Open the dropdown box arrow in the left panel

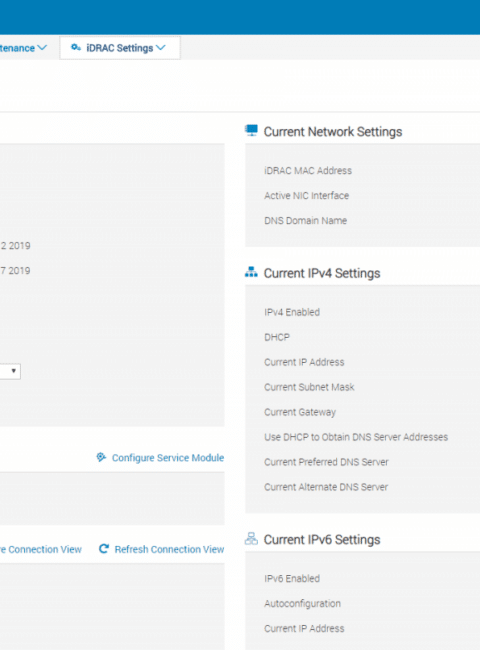(x=14, y=371)
